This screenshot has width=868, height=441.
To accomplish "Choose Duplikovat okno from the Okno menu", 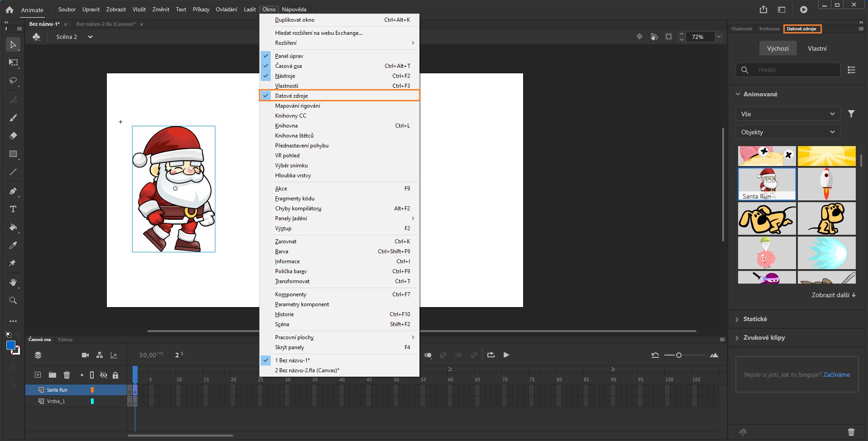I will [x=339, y=20].
